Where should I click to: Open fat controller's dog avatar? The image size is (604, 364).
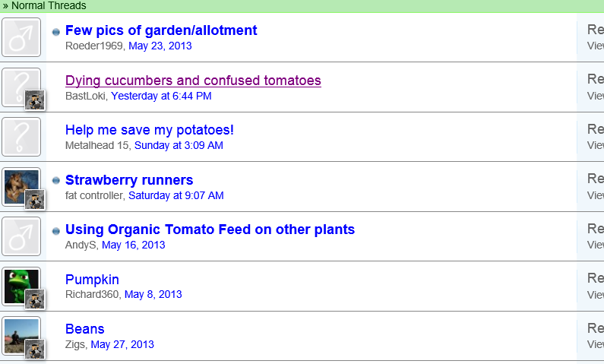[15, 182]
